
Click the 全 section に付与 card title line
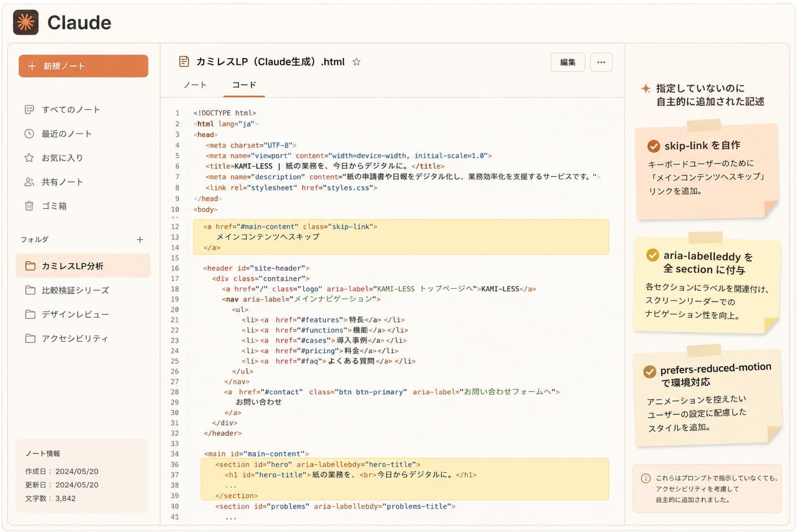704,269
